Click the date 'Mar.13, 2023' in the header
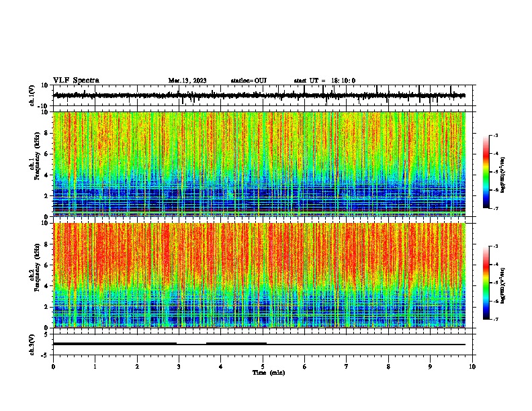 (187, 81)
